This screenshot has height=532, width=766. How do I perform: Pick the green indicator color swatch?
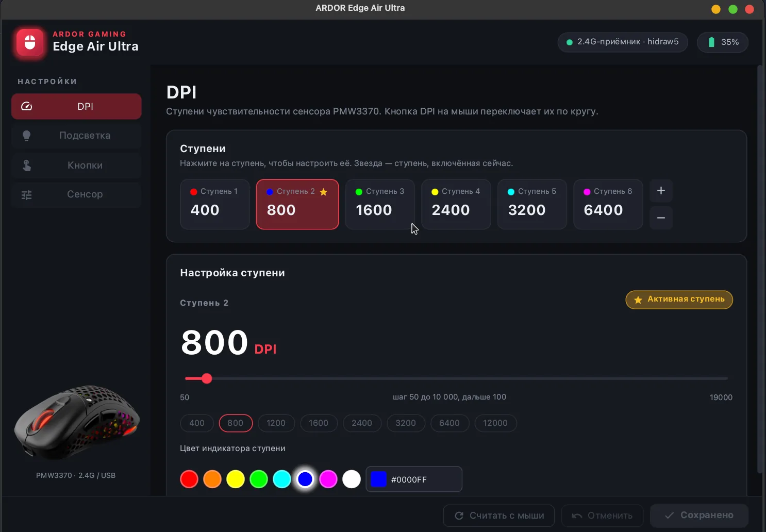(259, 479)
